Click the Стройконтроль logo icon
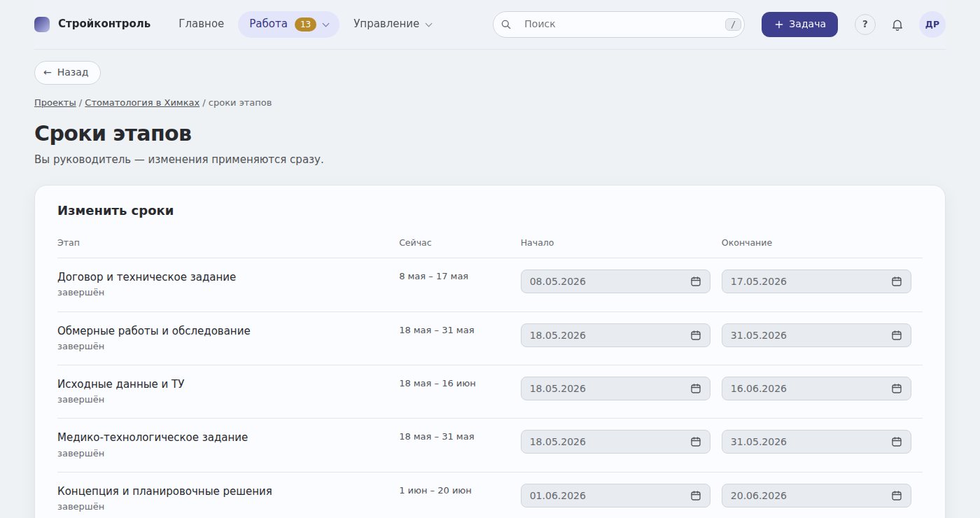This screenshot has width=980, height=518. tap(42, 24)
